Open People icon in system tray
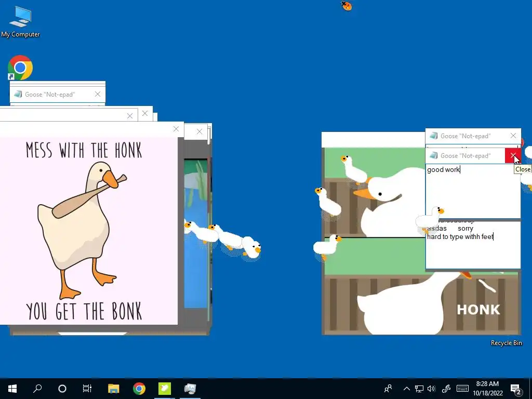Image resolution: width=532 pixels, height=399 pixels. coord(388,389)
